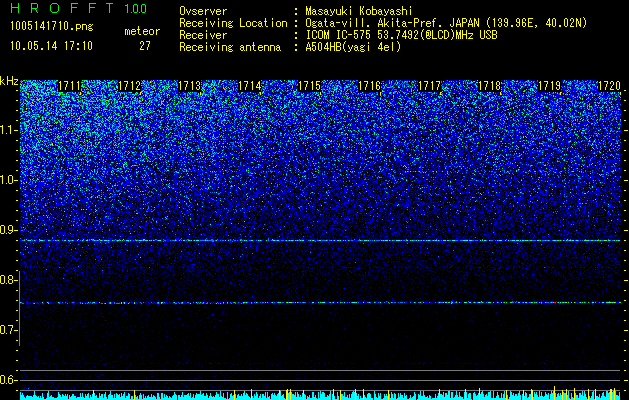Click the 1717 time marker
Viewport: 629px width, 400px height.
tap(429, 86)
